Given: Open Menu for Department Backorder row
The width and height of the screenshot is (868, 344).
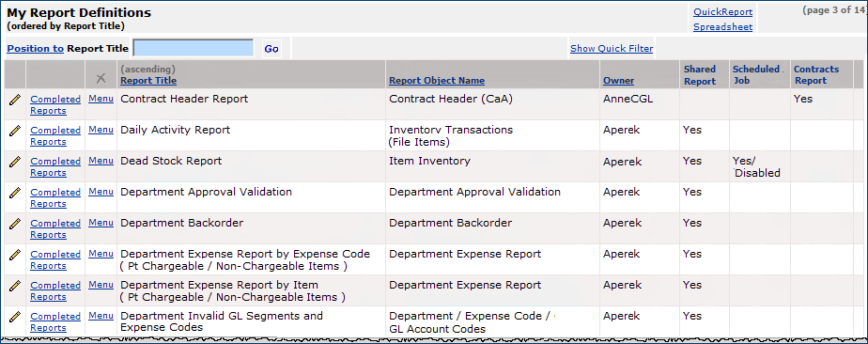Looking at the screenshot, I should pos(101,223).
